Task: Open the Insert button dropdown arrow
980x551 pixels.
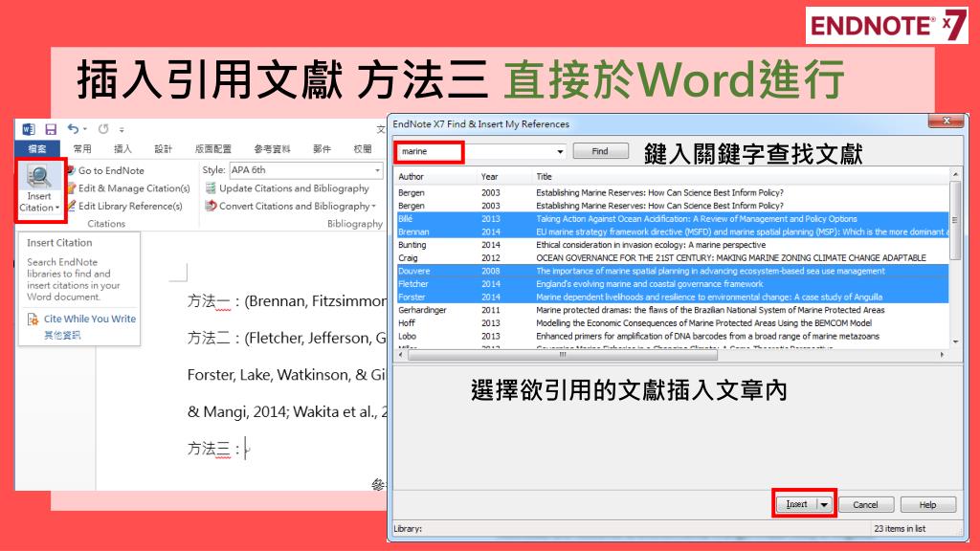Action: [x=824, y=504]
